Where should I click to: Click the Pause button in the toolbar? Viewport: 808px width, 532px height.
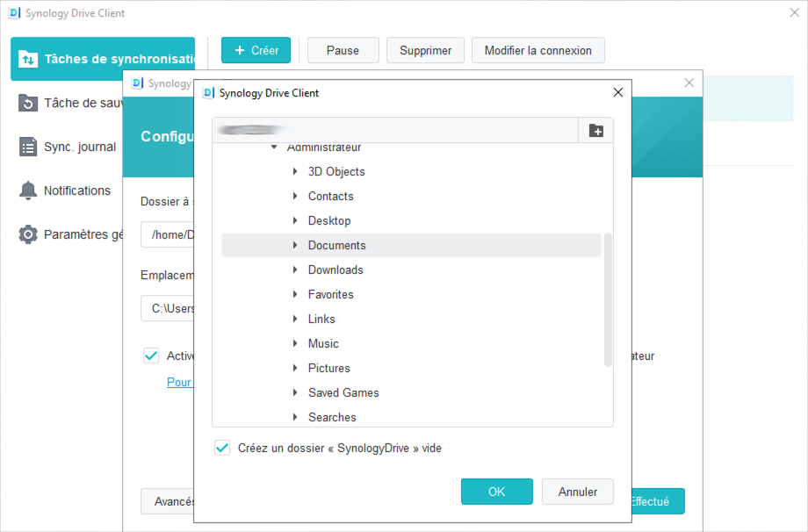click(x=343, y=50)
